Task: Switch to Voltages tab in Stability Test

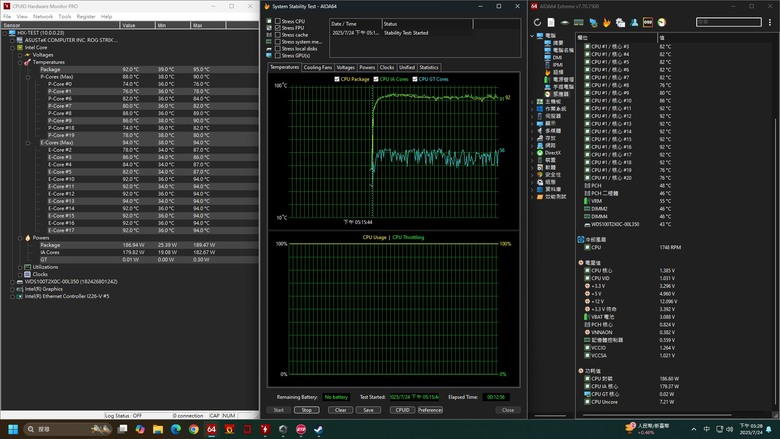Action: 345,67
